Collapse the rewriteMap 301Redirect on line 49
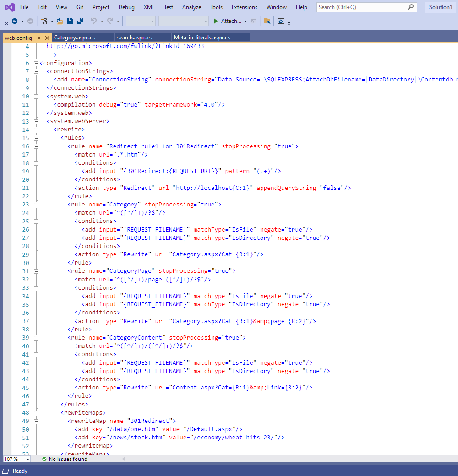The image size is (458, 476). pos(36,421)
